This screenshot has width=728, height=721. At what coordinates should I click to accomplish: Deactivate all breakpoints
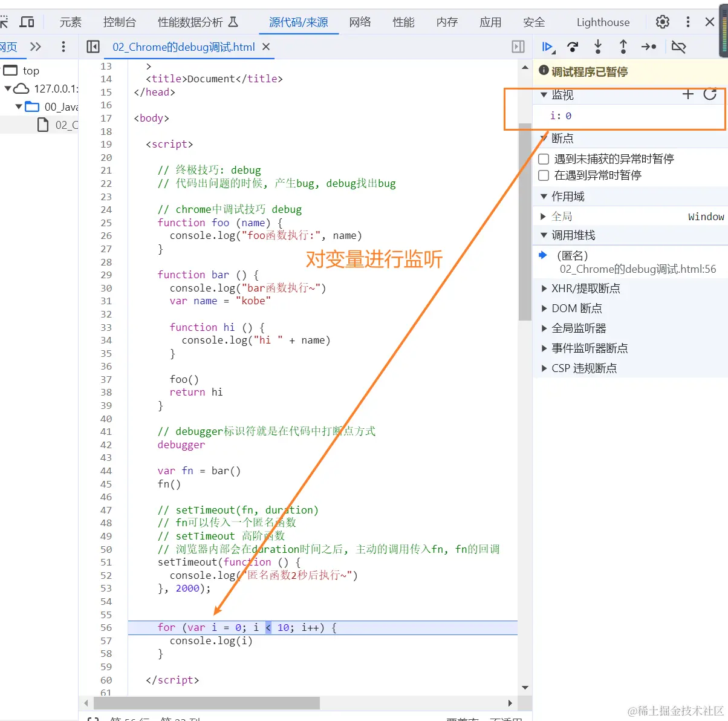(x=678, y=47)
